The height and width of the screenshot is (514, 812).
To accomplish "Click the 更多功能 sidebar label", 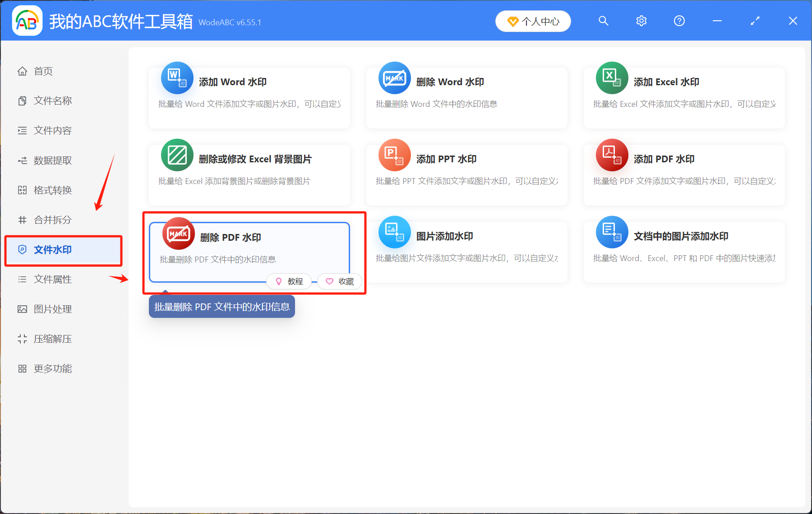I will pyautogui.click(x=53, y=369).
